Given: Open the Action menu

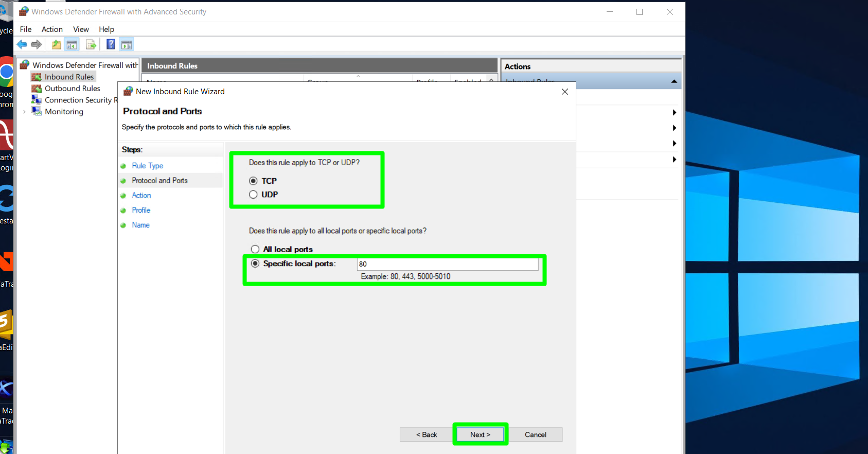Looking at the screenshot, I should click(52, 29).
